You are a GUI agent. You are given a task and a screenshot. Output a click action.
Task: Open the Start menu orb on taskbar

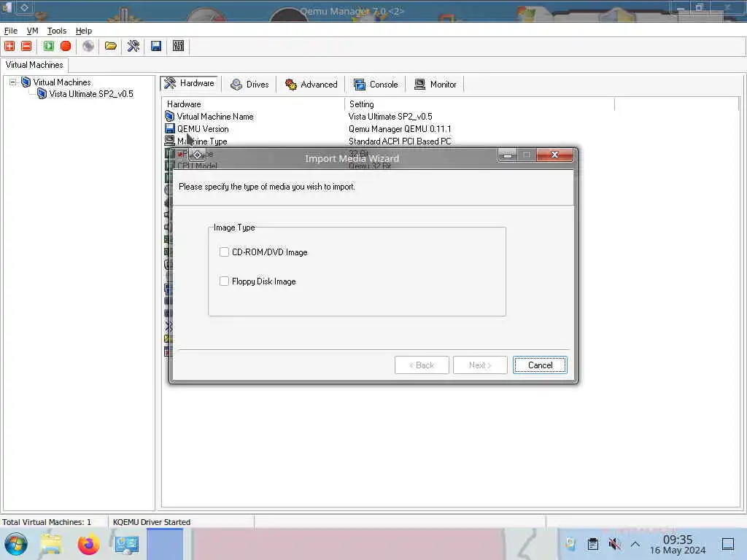click(16, 544)
